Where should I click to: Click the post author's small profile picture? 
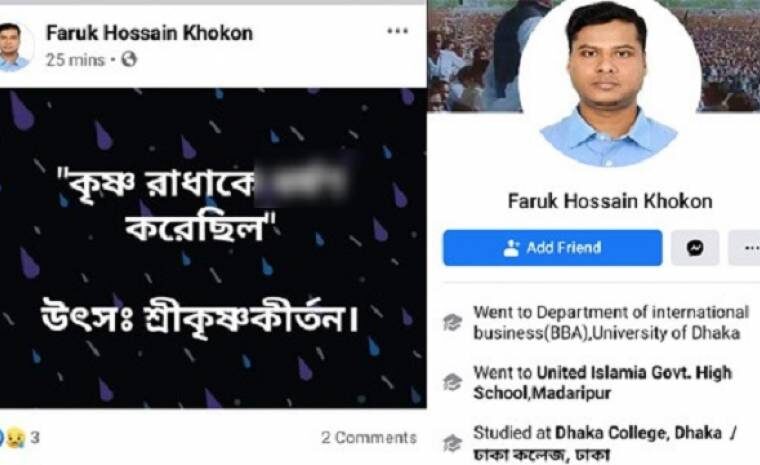click(14, 47)
